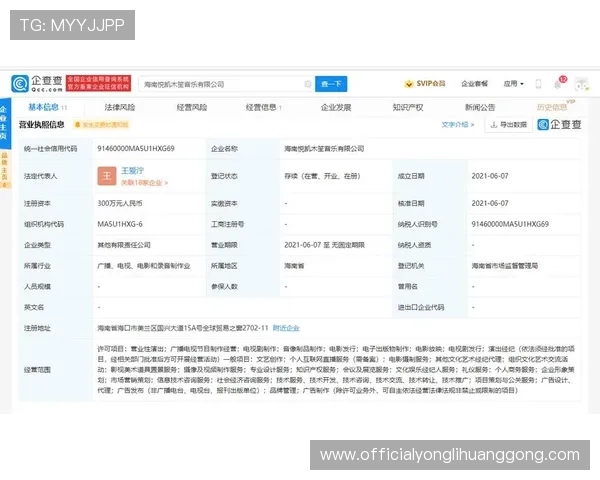Screen dimensions: 600x480
Task: Select 300万元人民币 registered capital
Action: coord(120,203)
